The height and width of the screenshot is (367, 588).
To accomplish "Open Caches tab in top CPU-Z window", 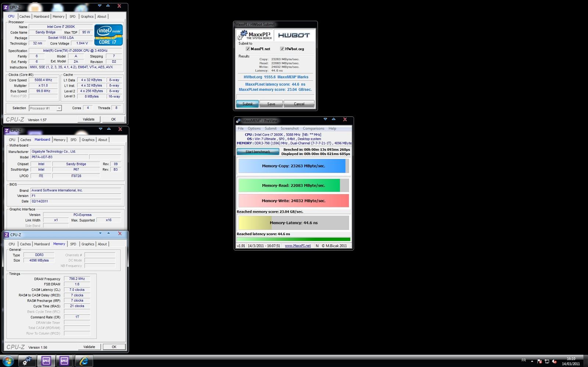I will click(x=25, y=17).
